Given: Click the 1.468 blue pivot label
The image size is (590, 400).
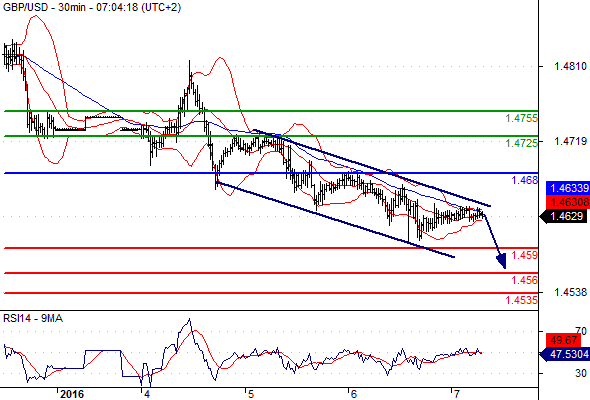Looking at the screenshot, I should [525, 180].
